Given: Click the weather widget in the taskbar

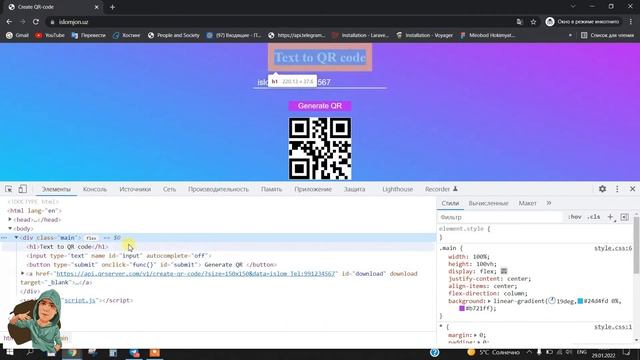Looking at the screenshot, I should 494,352.
